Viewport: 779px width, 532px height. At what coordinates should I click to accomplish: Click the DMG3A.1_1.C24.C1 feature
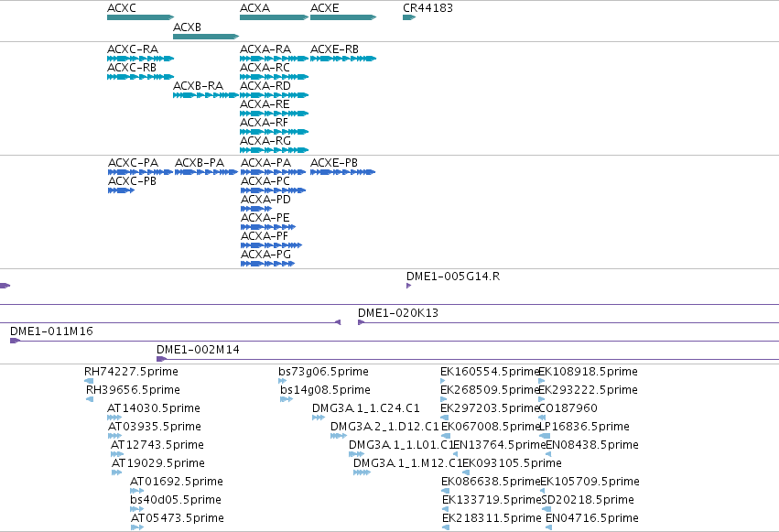coord(319,418)
